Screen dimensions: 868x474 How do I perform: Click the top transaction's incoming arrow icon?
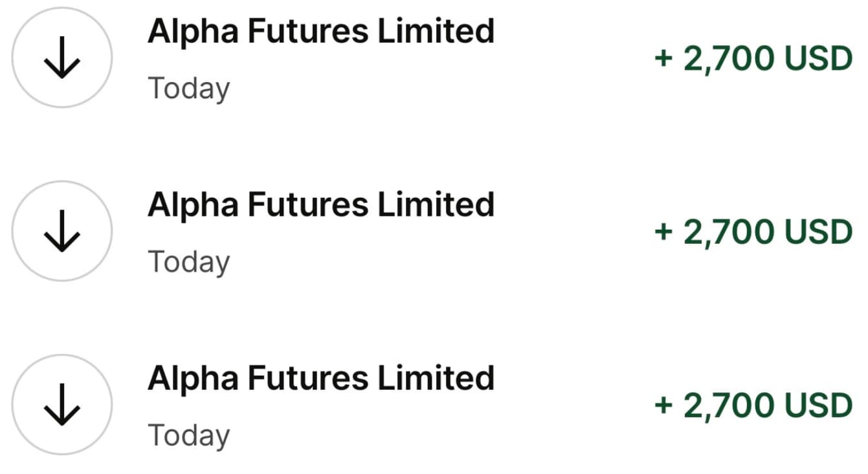pos(62,58)
